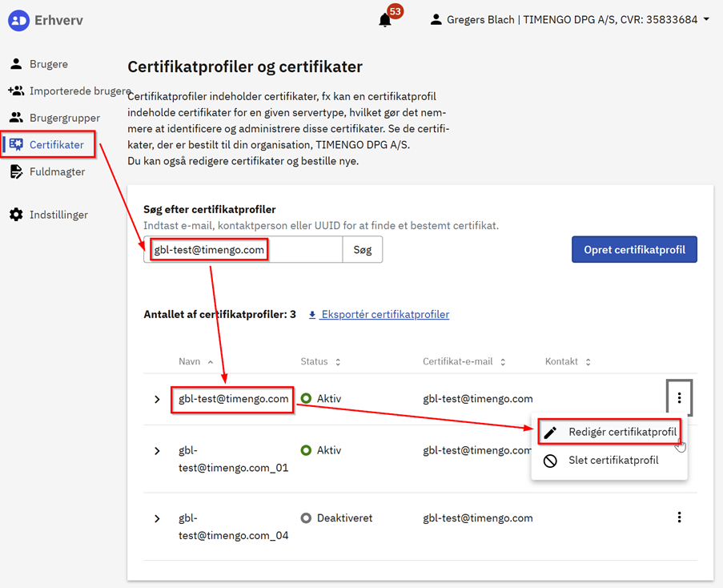This screenshot has height=588, width=723.
Task: Choose Redigér certifikatprofil from menu
Action: click(x=622, y=432)
